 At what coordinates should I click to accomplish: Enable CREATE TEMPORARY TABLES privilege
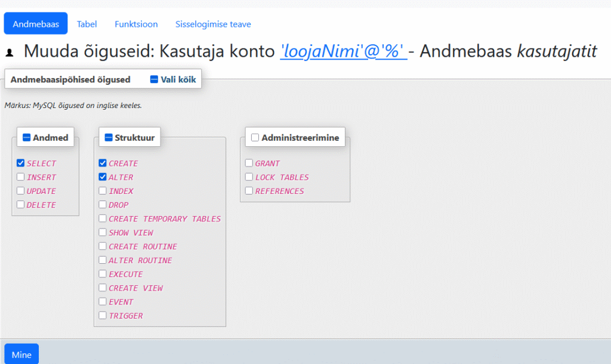(x=103, y=218)
